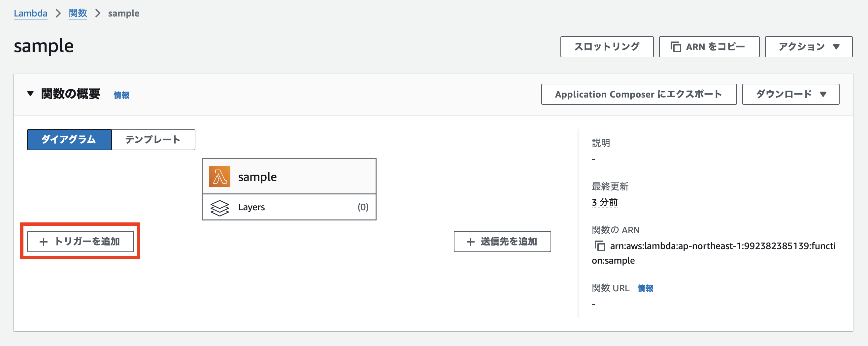Click the スロットリング button
This screenshot has height=346, width=868.
(607, 47)
